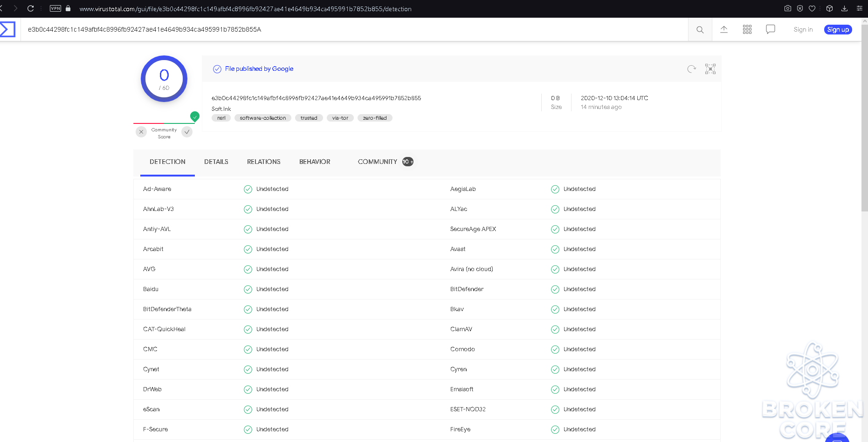Click the 0 / 60 detection score circle
Screen dimensions: 868x442
(164, 79)
